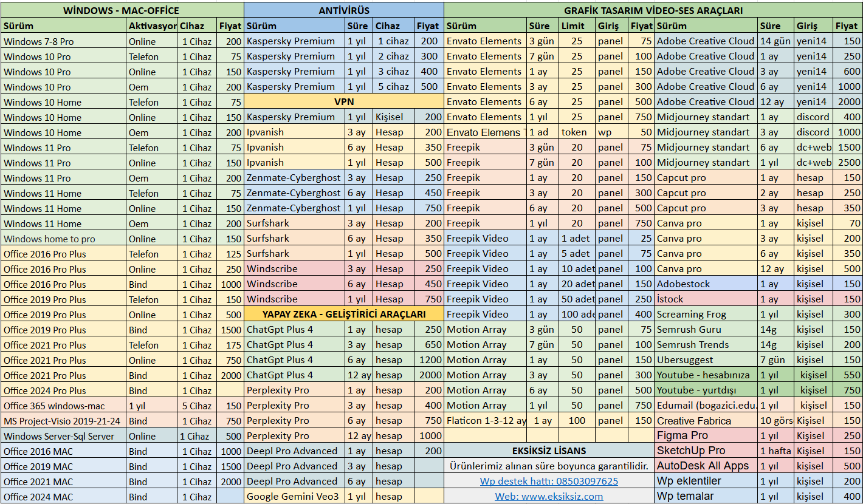Click the YAPAY ZEKA - GELİŞTİRİCİ ARAÇLARI header

(x=344, y=314)
